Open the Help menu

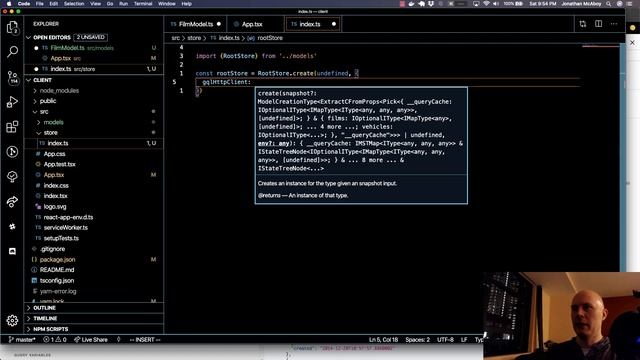tap(187, 4)
